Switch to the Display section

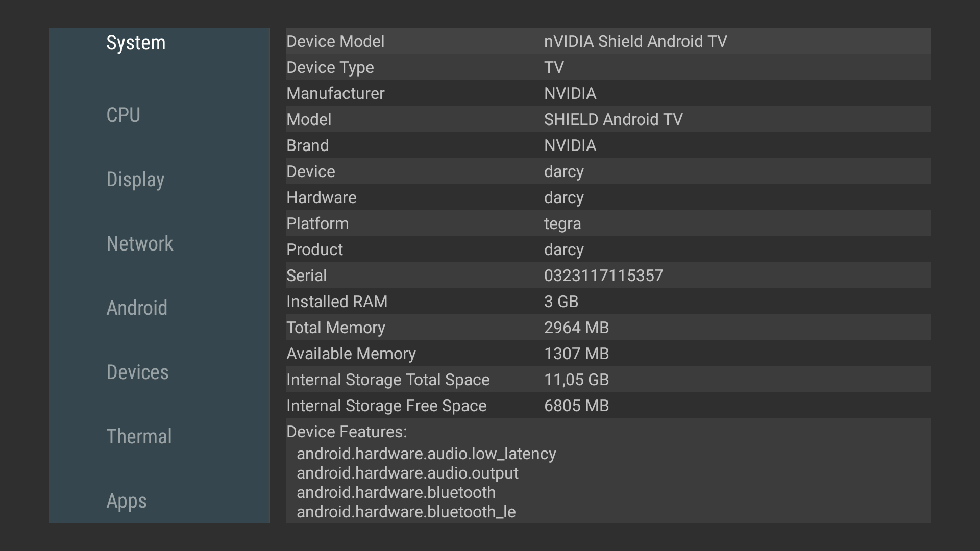pyautogui.click(x=135, y=180)
